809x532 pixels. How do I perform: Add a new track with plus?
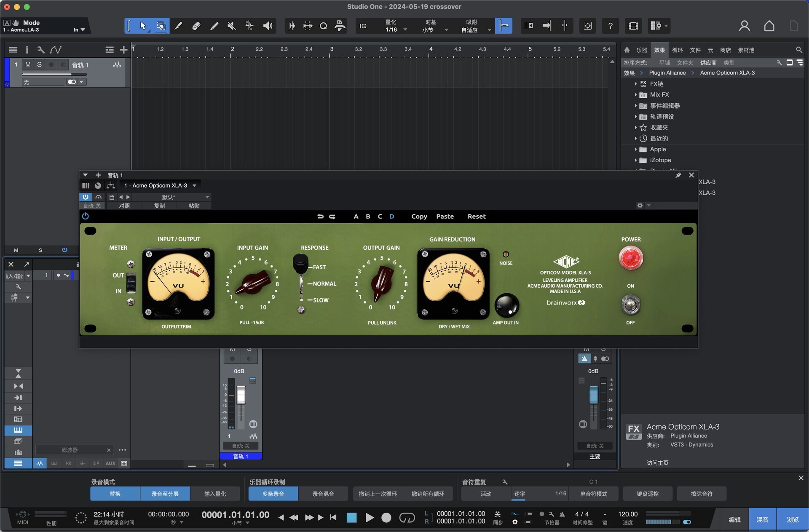point(123,50)
